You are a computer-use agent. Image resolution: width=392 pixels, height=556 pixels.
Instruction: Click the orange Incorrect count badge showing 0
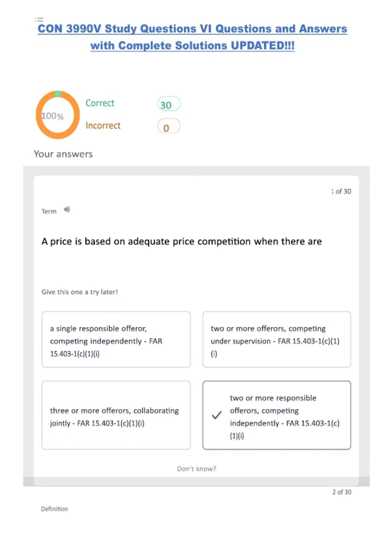click(169, 126)
